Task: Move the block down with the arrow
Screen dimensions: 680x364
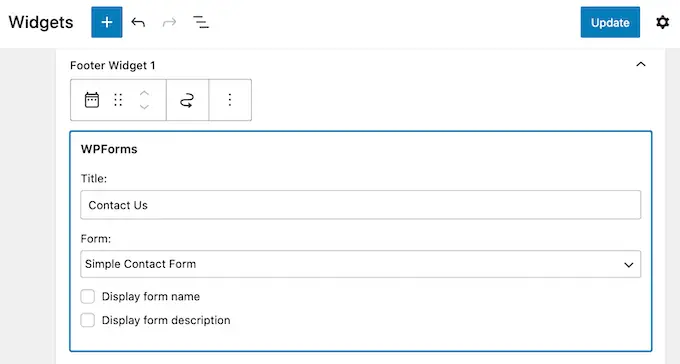Action: point(144,107)
